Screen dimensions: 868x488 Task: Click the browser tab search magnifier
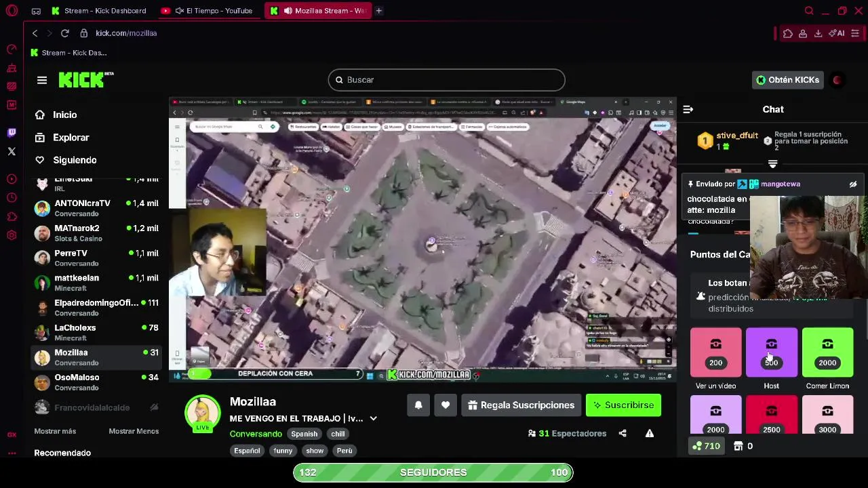pos(808,11)
